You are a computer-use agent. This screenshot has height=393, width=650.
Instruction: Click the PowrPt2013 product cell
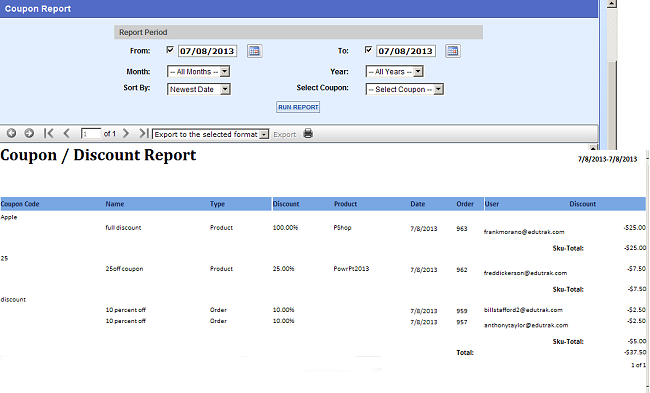coord(351,269)
